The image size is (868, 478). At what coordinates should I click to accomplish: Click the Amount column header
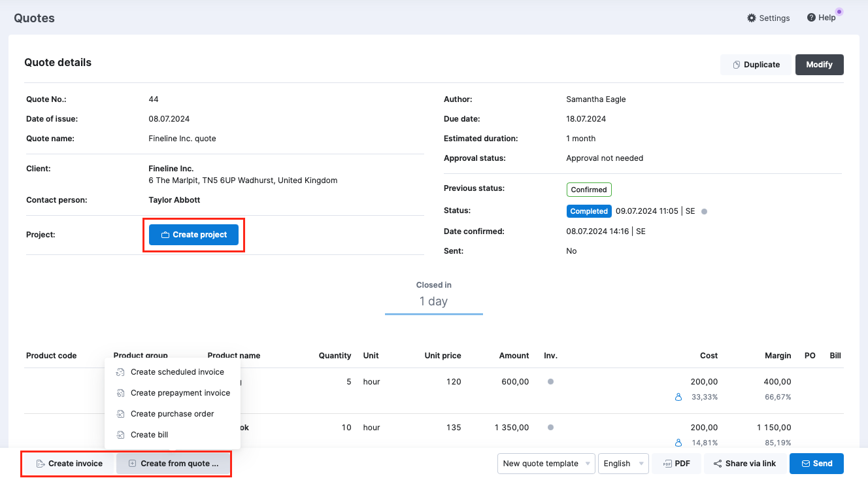(x=514, y=356)
